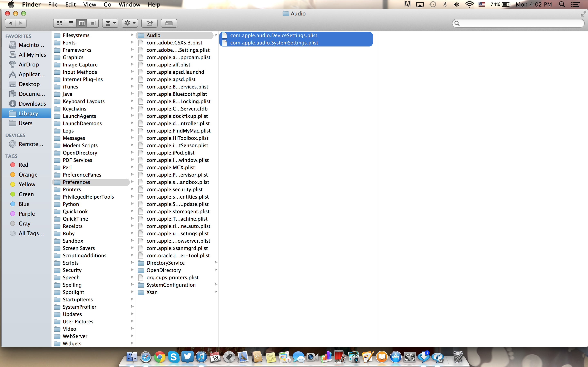Viewport: 588px width, 367px height.
Task: Open the Action gear dropdown menu
Action: pos(130,23)
